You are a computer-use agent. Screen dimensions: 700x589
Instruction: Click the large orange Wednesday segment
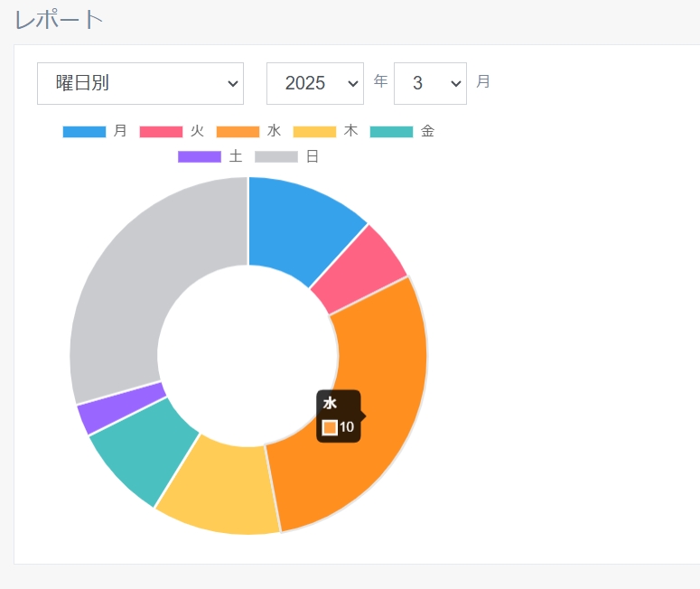coord(370,379)
